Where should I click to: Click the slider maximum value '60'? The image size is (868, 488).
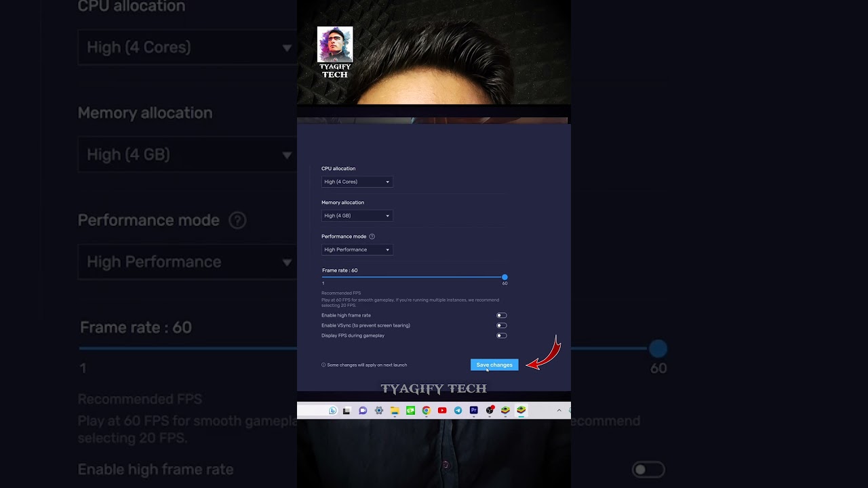click(505, 283)
